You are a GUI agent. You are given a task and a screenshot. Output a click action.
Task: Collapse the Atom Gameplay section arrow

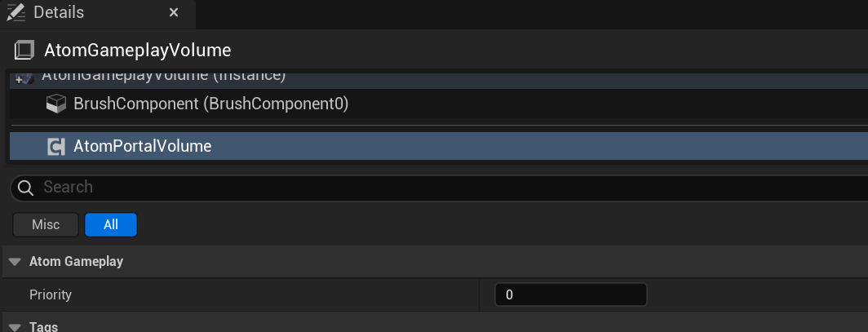click(x=15, y=262)
